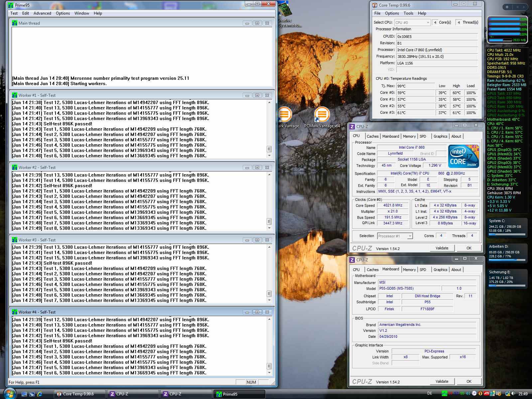Click title icon of CPU-Z window showing Mainboard tab
Image resolution: width=532 pixels, height=399 pixels.
click(x=352, y=260)
